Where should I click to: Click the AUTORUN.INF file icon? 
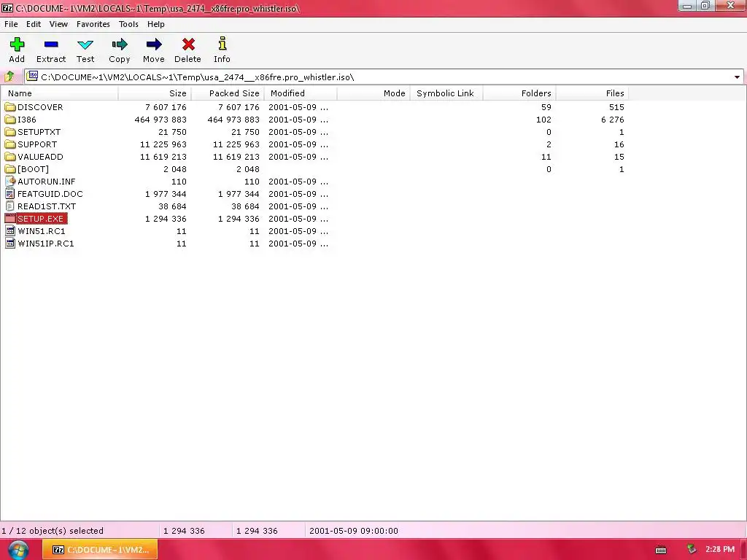[10, 181]
